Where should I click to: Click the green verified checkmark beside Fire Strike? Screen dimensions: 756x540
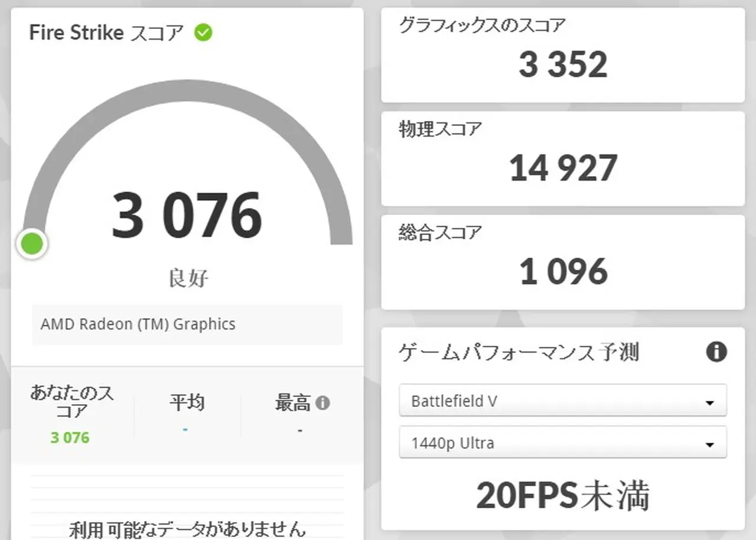pyautogui.click(x=203, y=32)
